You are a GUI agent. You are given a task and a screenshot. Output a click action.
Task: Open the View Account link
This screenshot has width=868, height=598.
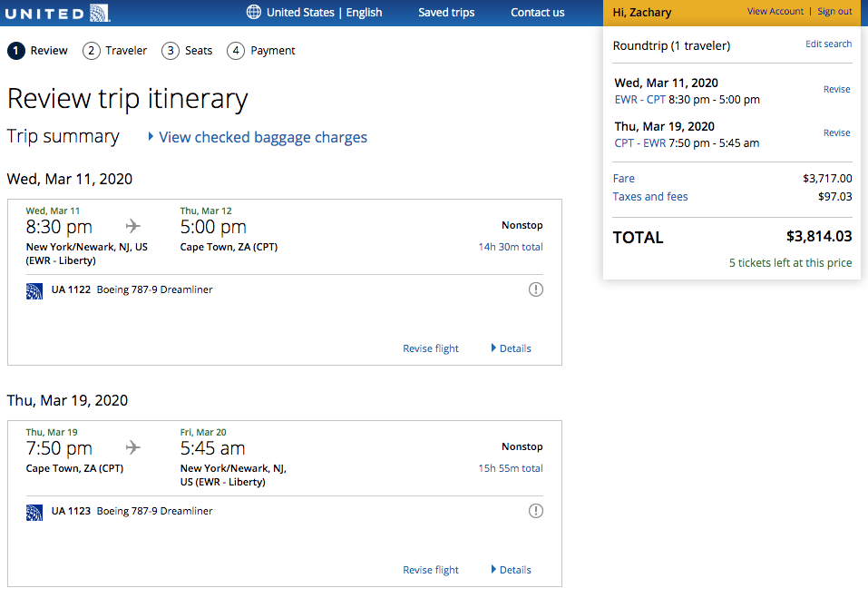pyautogui.click(x=775, y=12)
